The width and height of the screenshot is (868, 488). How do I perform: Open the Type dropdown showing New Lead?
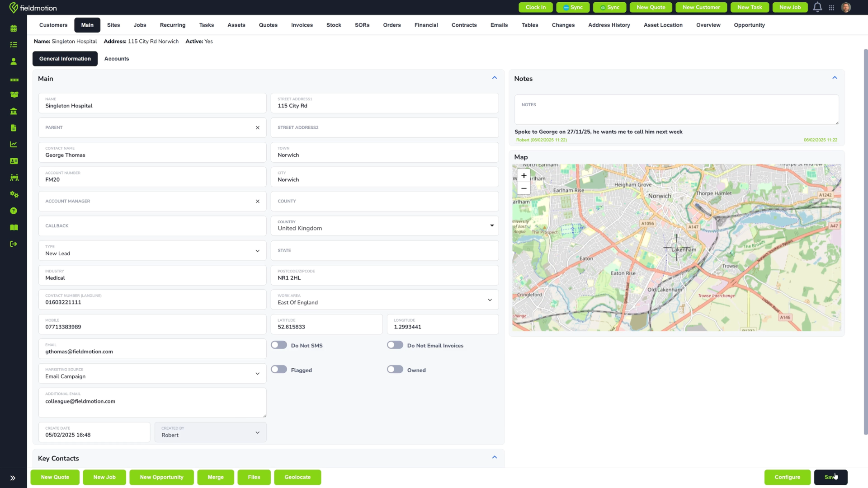(x=152, y=250)
